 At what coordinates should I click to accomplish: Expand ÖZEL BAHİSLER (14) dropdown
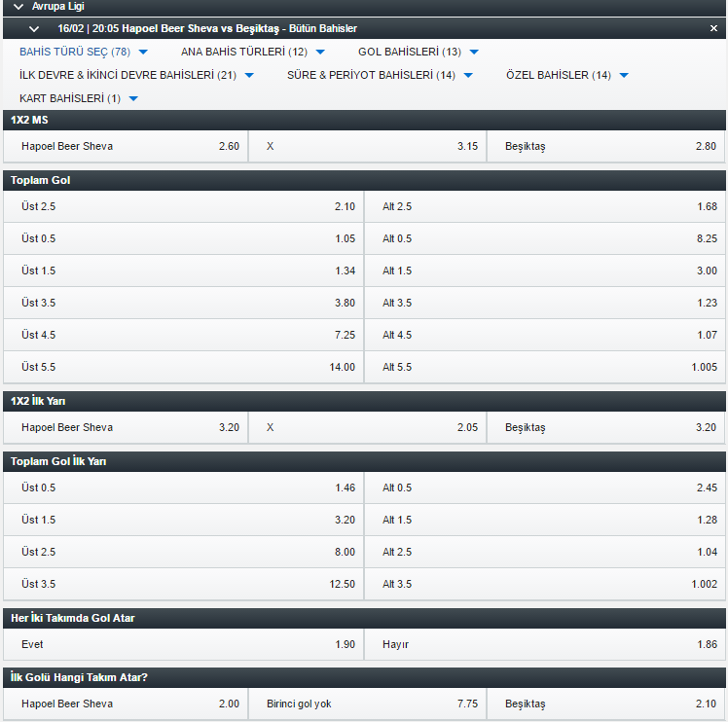point(566,75)
